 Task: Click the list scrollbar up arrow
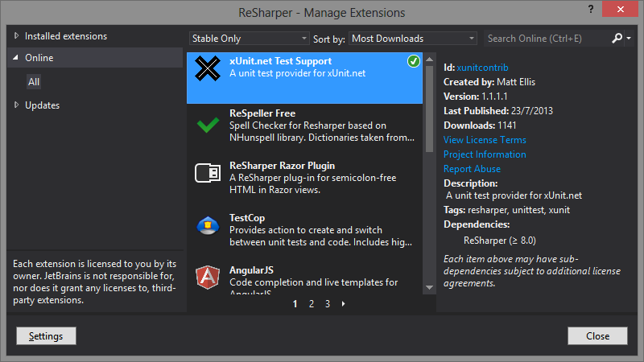coord(429,59)
